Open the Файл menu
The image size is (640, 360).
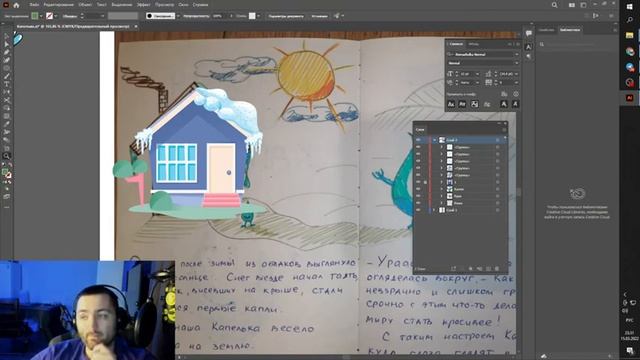pyautogui.click(x=34, y=5)
